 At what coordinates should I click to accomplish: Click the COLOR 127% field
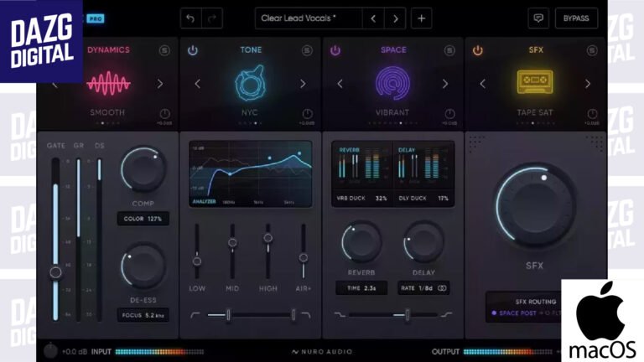143,219
